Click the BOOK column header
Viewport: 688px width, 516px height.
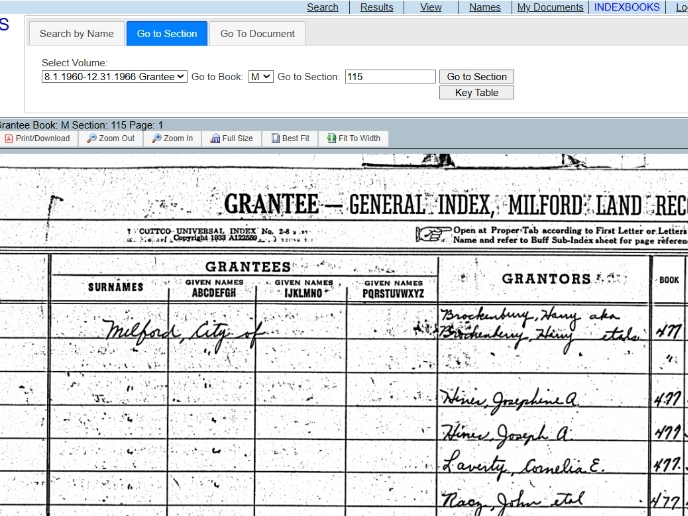[669, 280]
